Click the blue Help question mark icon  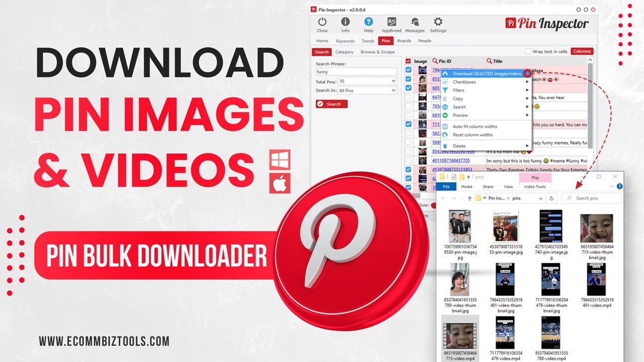pos(368,22)
